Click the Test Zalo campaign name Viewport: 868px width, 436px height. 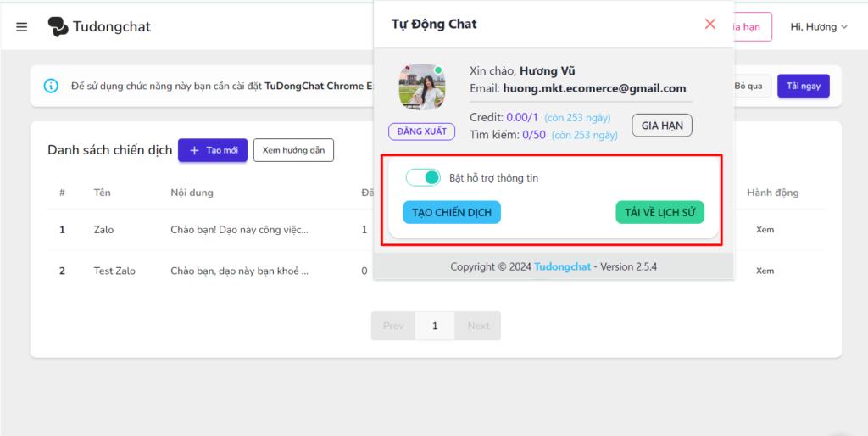coord(114,271)
